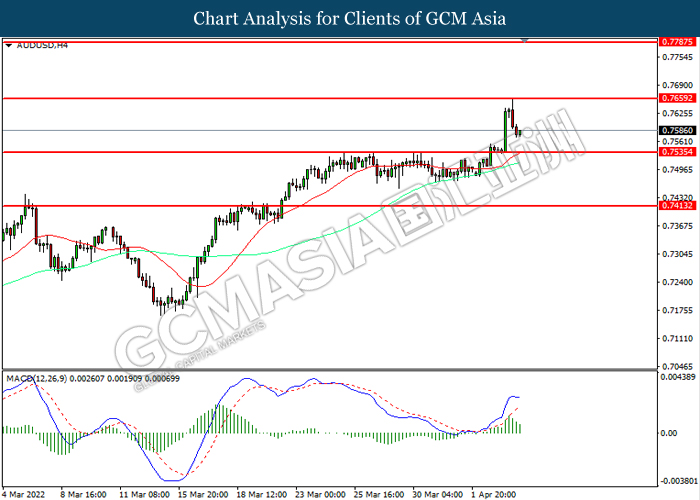This screenshot has height=500, width=700.
Task: Click the 18 Mar 12:00 time label
Action: (262, 494)
